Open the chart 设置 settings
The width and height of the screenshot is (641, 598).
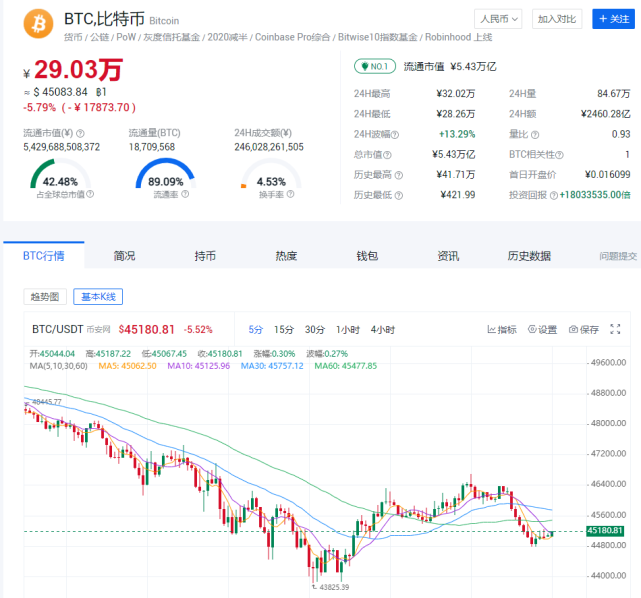tap(542, 329)
